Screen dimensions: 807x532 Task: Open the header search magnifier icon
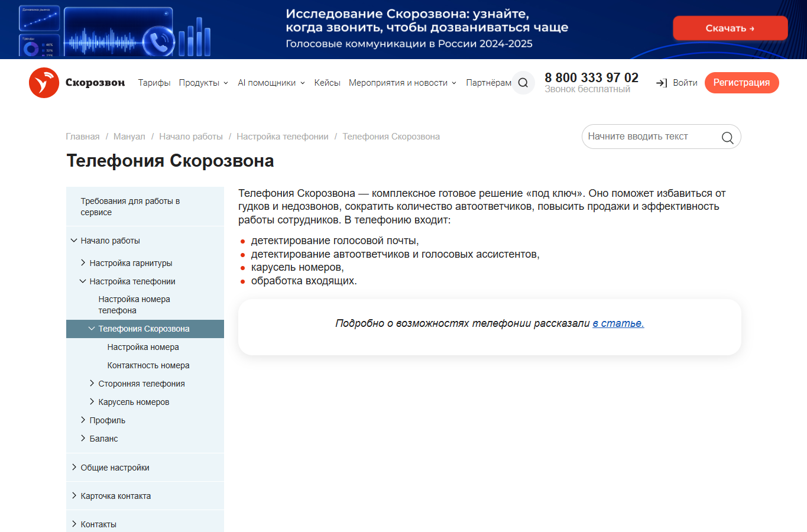523,83
